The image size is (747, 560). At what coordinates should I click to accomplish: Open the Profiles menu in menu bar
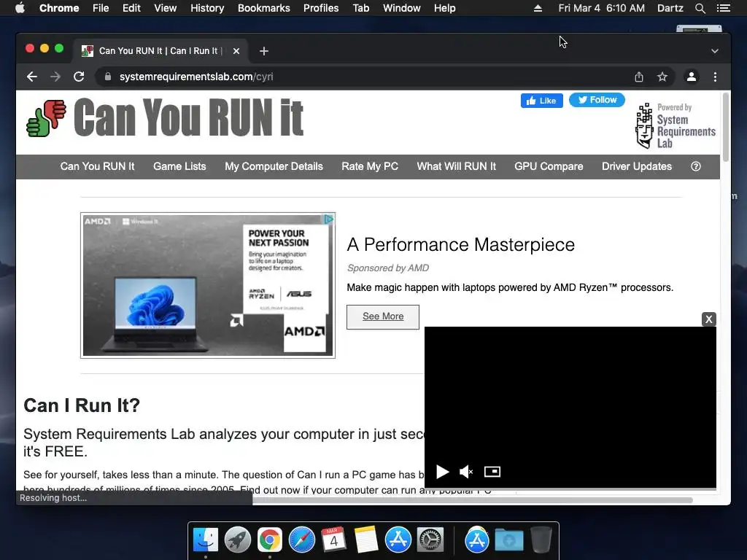click(321, 8)
